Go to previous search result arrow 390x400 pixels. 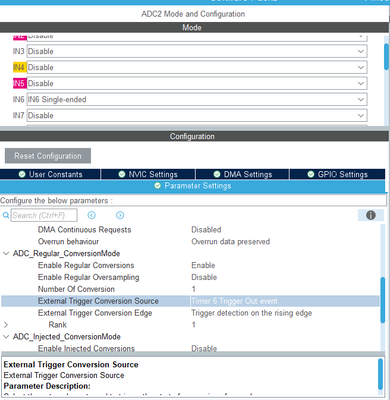pyautogui.click(x=92, y=215)
